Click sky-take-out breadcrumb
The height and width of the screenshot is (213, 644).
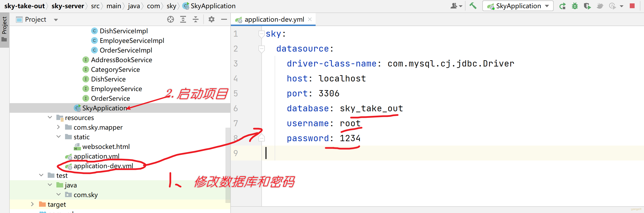coord(25,6)
